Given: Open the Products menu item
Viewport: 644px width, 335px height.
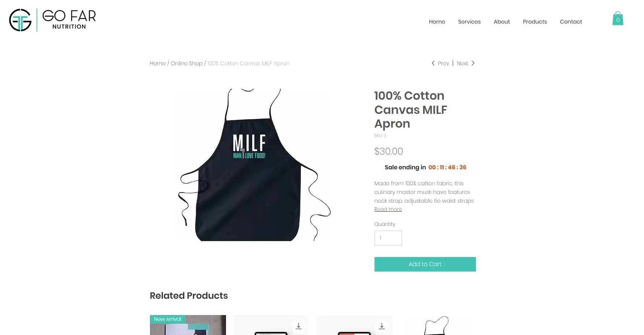Looking at the screenshot, I should pos(535,22).
